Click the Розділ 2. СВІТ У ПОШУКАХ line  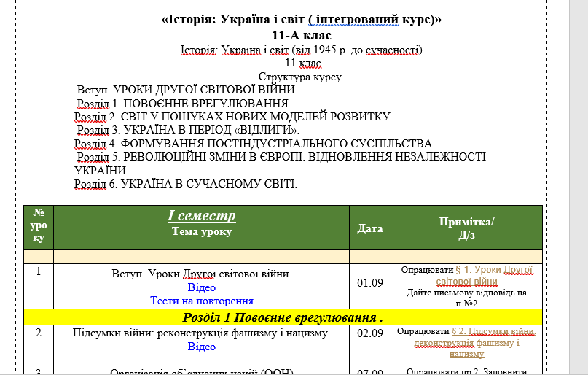(x=233, y=117)
